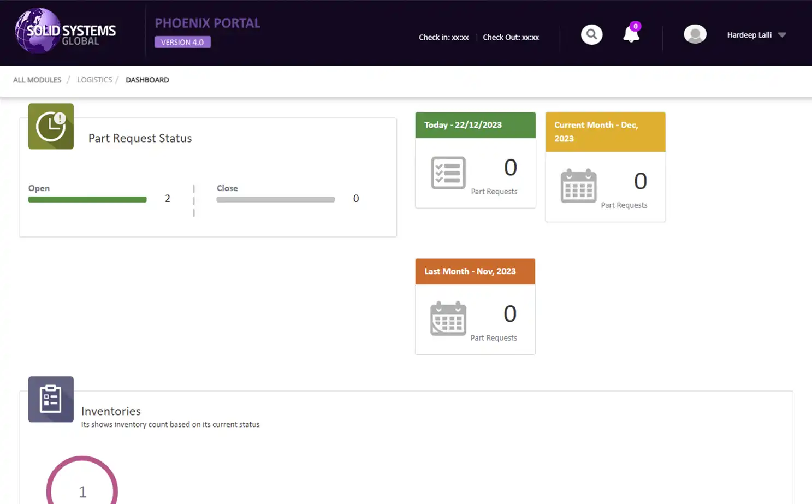Click the user profile avatar icon
The image size is (812, 504).
pos(695,34)
